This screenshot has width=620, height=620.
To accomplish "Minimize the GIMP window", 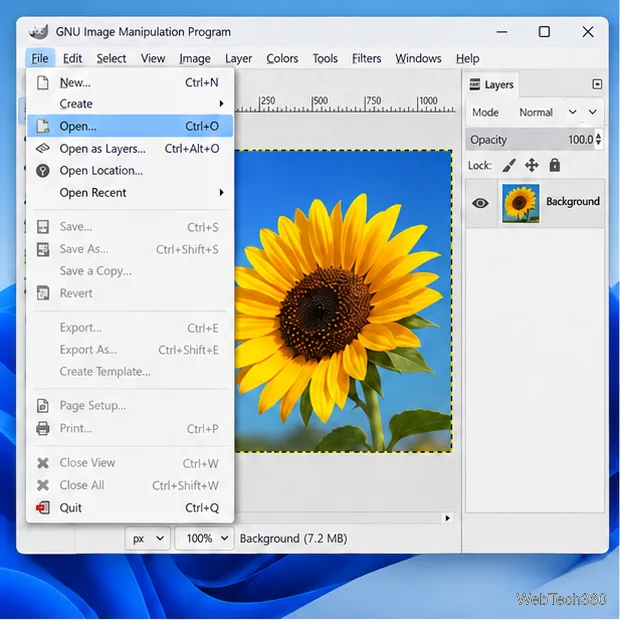I will coord(502,32).
